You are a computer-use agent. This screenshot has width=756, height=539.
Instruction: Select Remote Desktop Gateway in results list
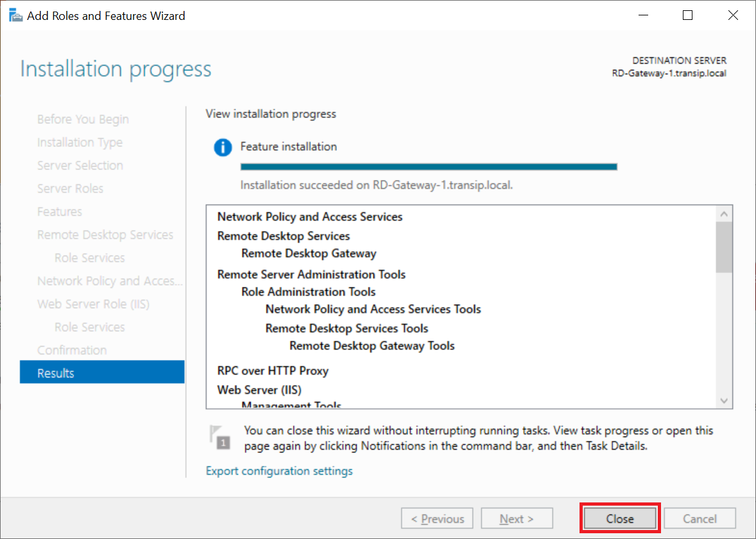point(309,253)
